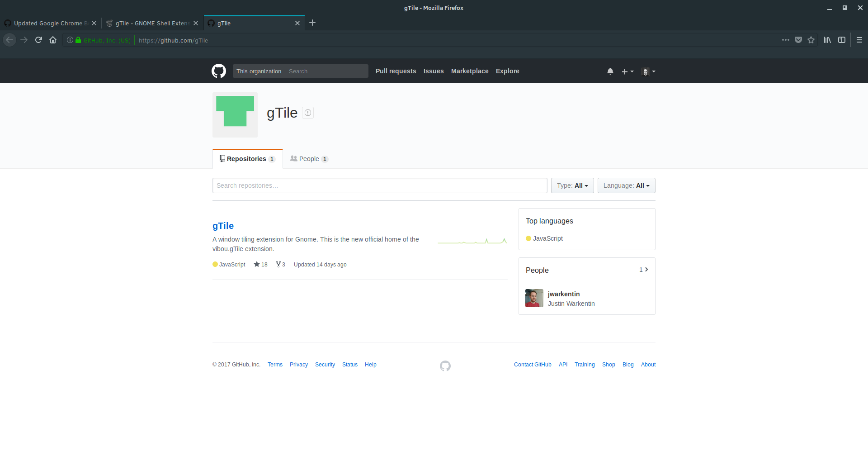Click This organization search scope label
Screen dimensions: 868x475
(259, 71)
